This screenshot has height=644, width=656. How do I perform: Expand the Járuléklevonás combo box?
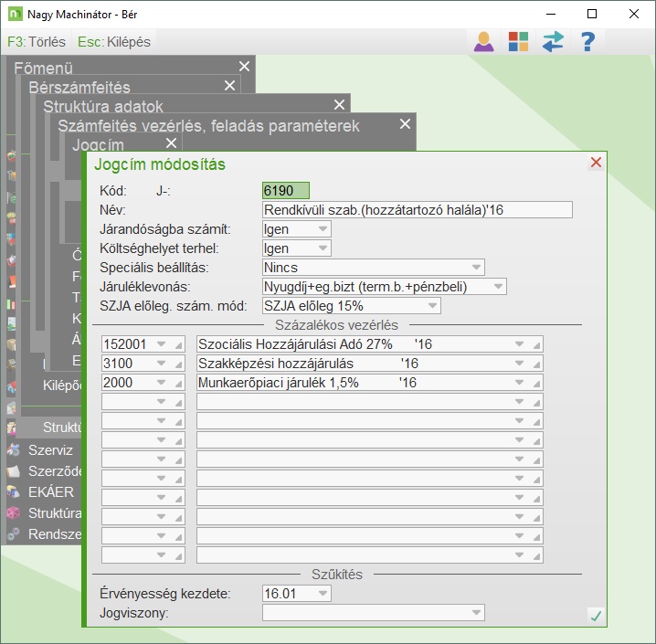tap(498, 287)
